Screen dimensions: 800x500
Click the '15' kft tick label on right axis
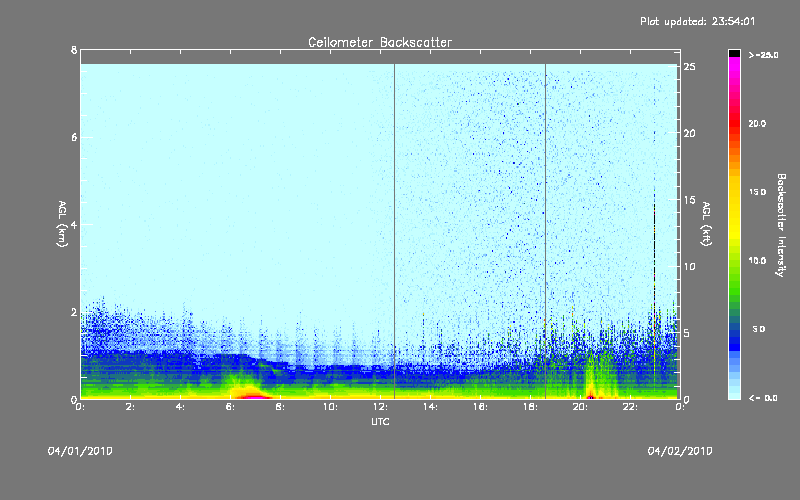pyautogui.click(x=689, y=200)
